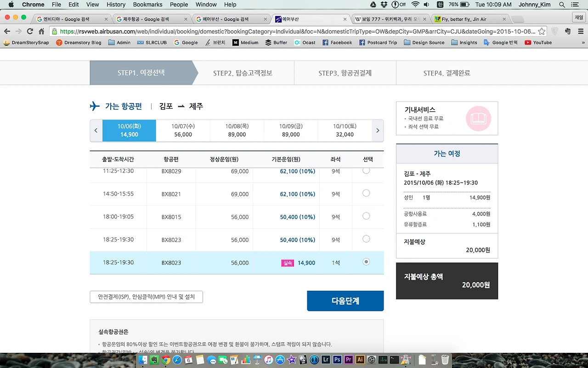
Task: Click the 다음단계 next step button
Action: tap(345, 301)
